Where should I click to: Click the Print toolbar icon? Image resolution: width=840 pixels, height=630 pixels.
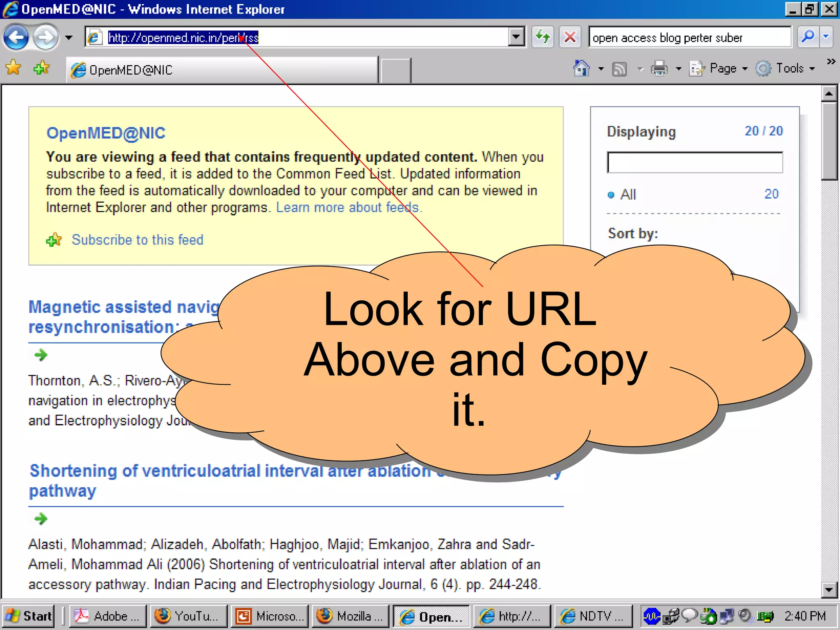click(659, 68)
